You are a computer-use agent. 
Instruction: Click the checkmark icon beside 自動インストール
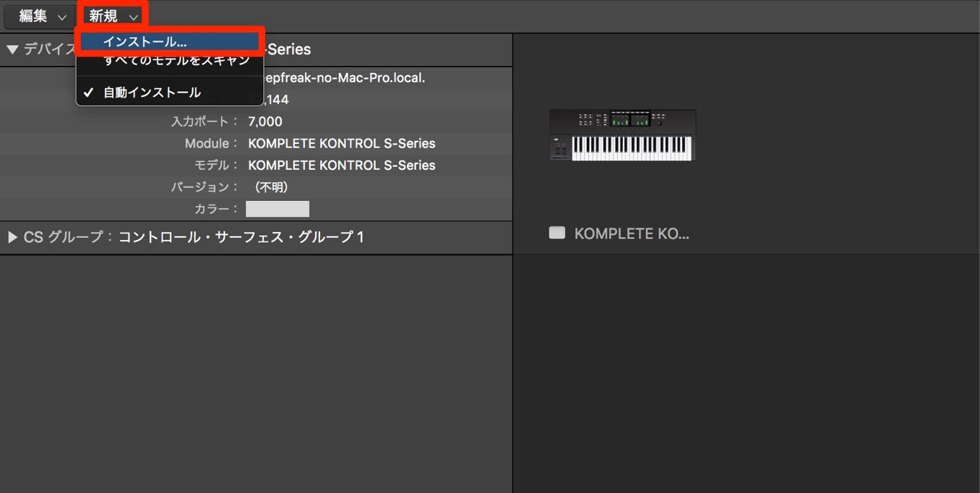tap(88, 93)
